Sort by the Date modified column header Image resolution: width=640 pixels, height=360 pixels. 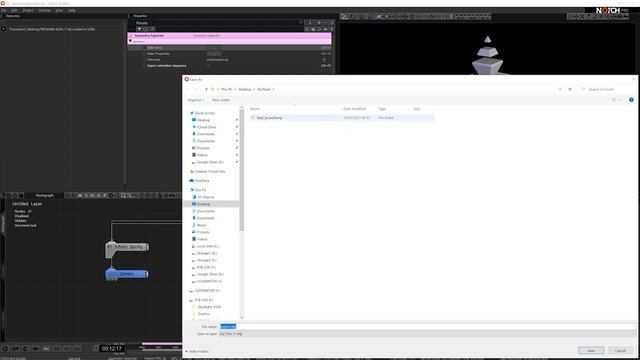(354, 109)
